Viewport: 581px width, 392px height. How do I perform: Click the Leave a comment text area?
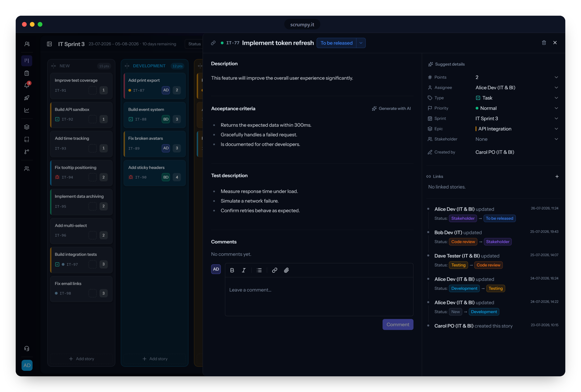[319, 296]
